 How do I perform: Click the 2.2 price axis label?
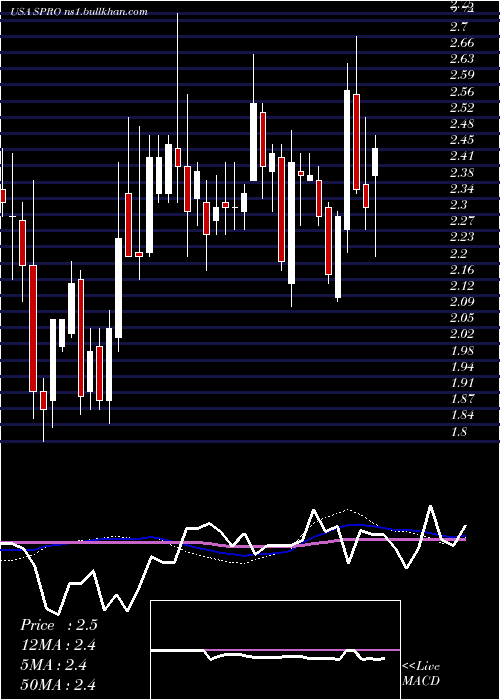point(458,254)
